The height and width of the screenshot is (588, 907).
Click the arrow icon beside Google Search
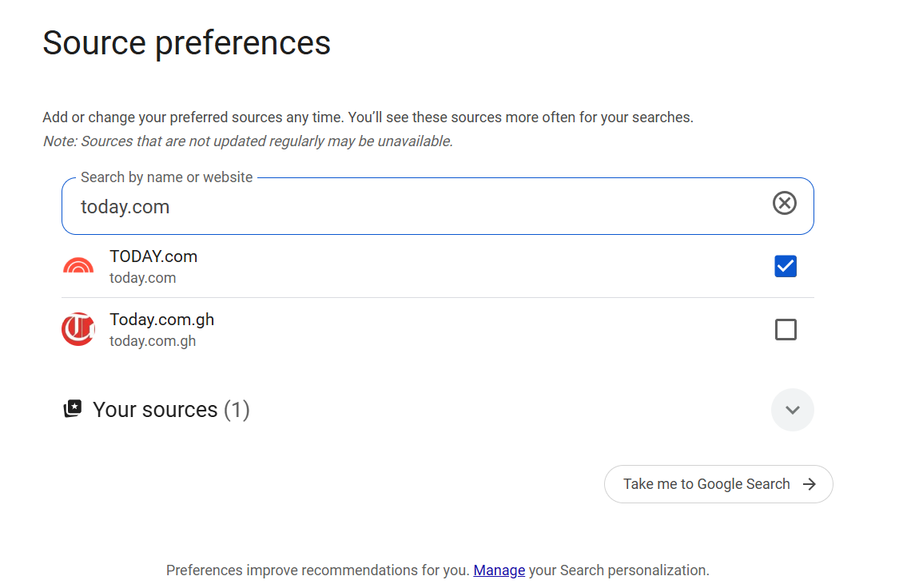pyautogui.click(x=810, y=484)
